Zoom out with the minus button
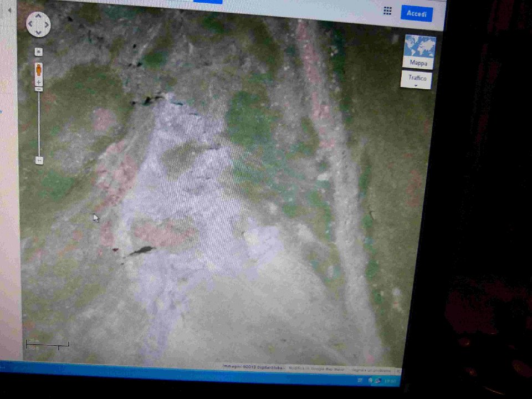 coord(39,160)
